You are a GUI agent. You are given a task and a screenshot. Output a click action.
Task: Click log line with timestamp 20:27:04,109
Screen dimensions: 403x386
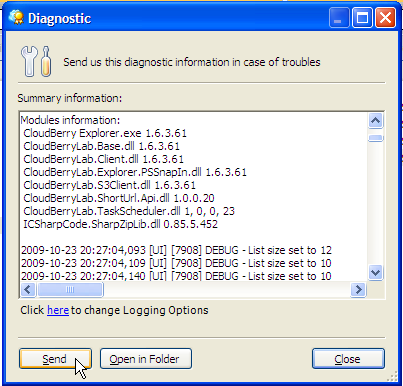176,263
